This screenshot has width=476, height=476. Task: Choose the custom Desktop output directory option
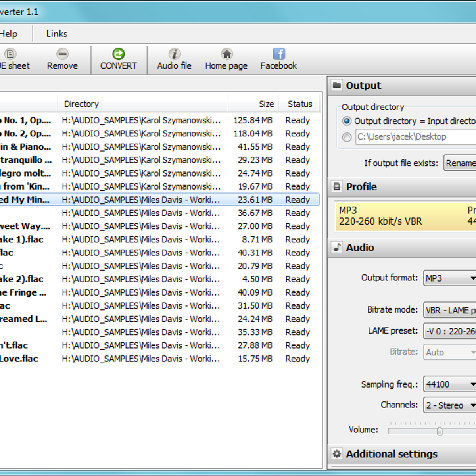coord(347,137)
